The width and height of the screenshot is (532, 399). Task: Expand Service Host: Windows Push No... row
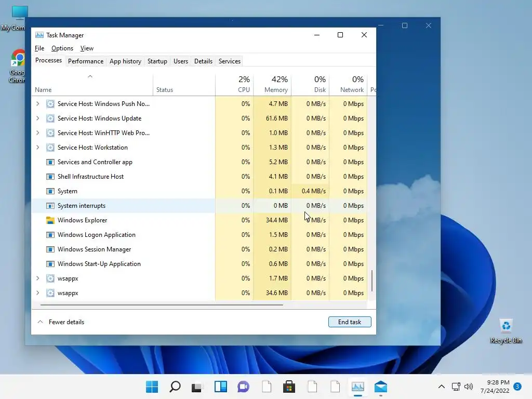(37, 104)
